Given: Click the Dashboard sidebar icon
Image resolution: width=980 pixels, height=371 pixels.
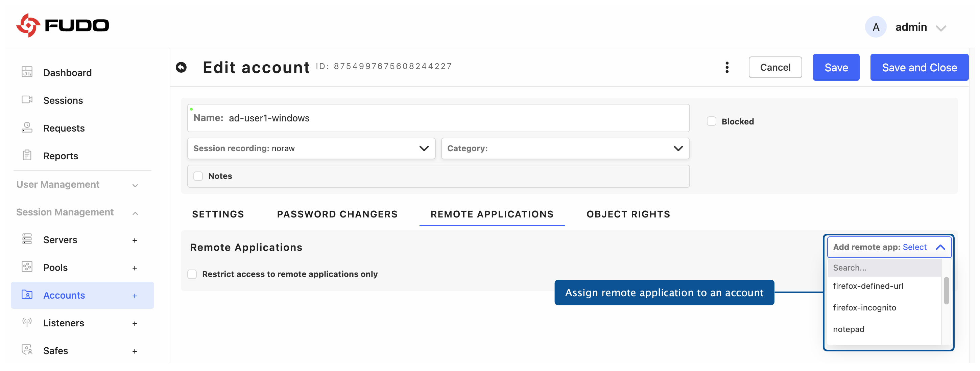Looking at the screenshot, I should click(x=27, y=72).
